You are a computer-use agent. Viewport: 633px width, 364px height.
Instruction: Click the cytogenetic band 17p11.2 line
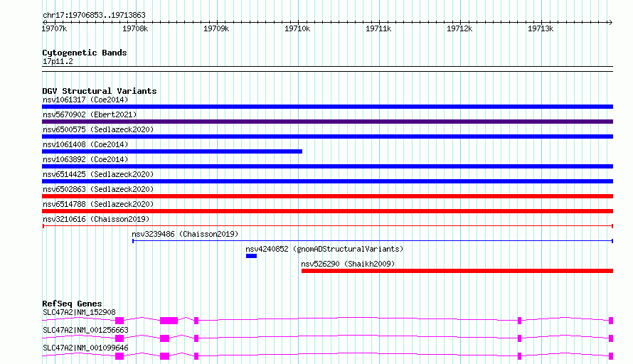tap(327, 69)
